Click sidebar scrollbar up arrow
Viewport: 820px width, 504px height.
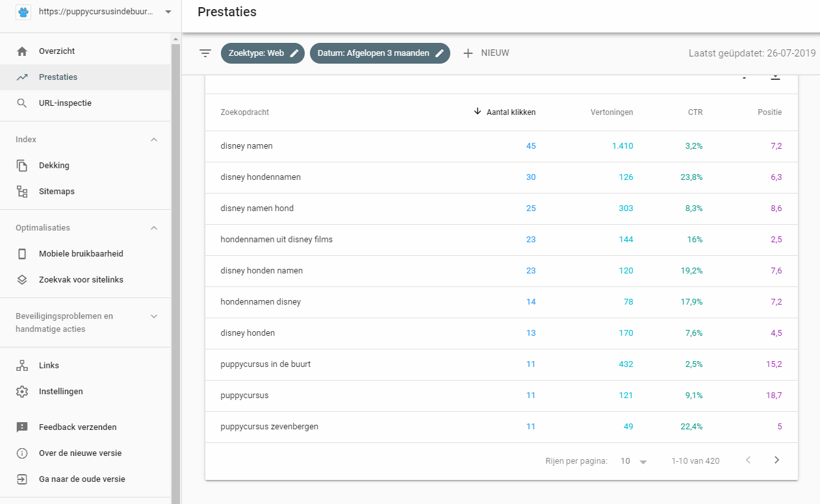click(175, 39)
